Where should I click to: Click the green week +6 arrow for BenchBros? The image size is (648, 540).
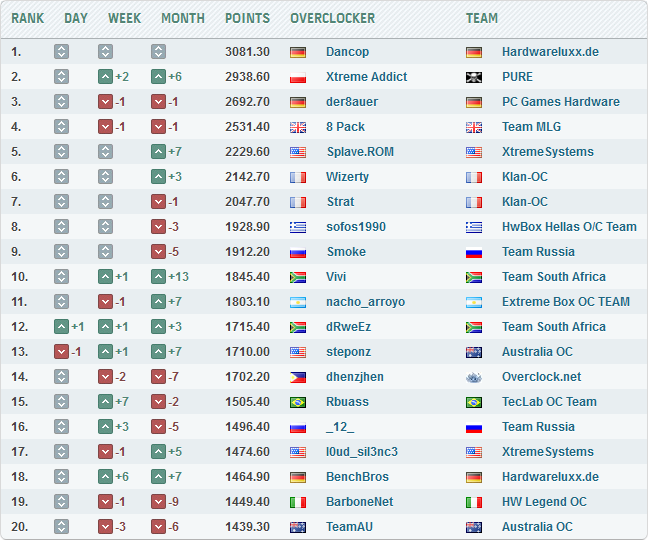click(x=105, y=477)
